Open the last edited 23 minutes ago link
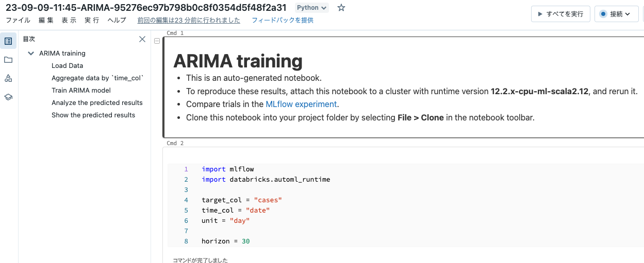644x263 pixels. pyautogui.click(x=189, y=20)
